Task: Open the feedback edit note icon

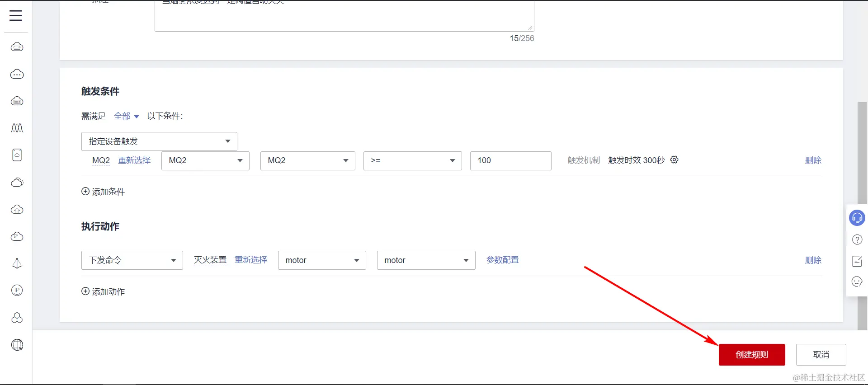Action: coord(857,261)
